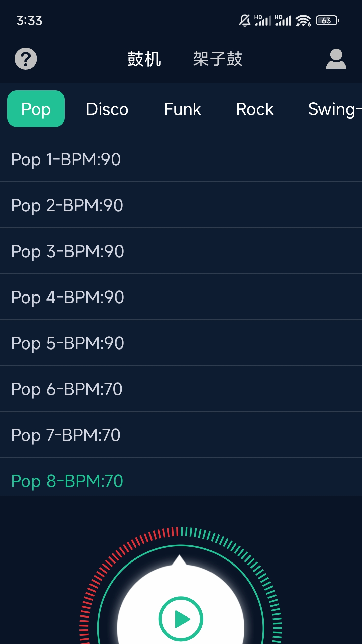Choose the Funk genre

click(x=182, y=109)
